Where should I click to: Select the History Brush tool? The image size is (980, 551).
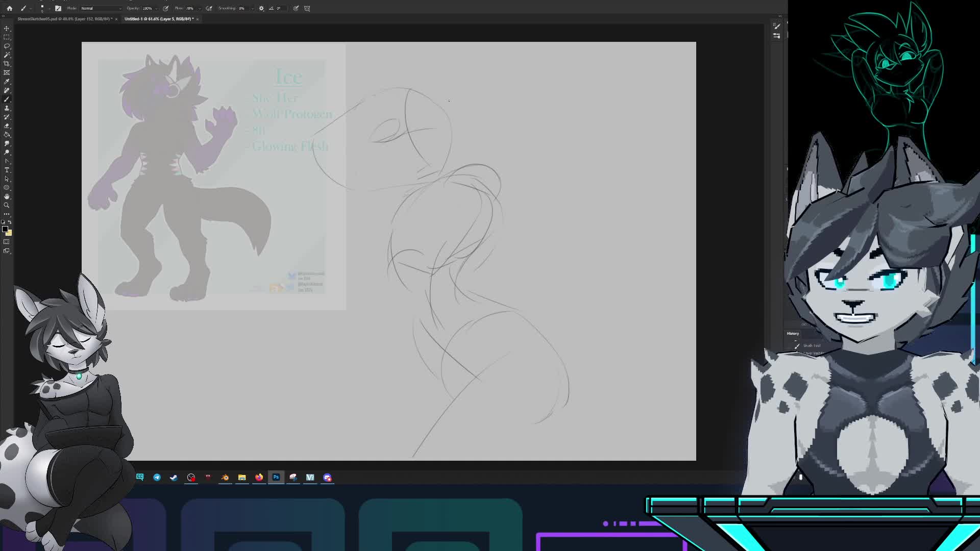point(7,117)
